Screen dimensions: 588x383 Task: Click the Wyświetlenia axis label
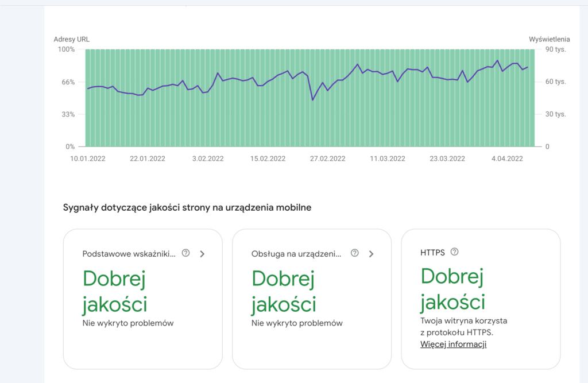(x=549, y=40)
